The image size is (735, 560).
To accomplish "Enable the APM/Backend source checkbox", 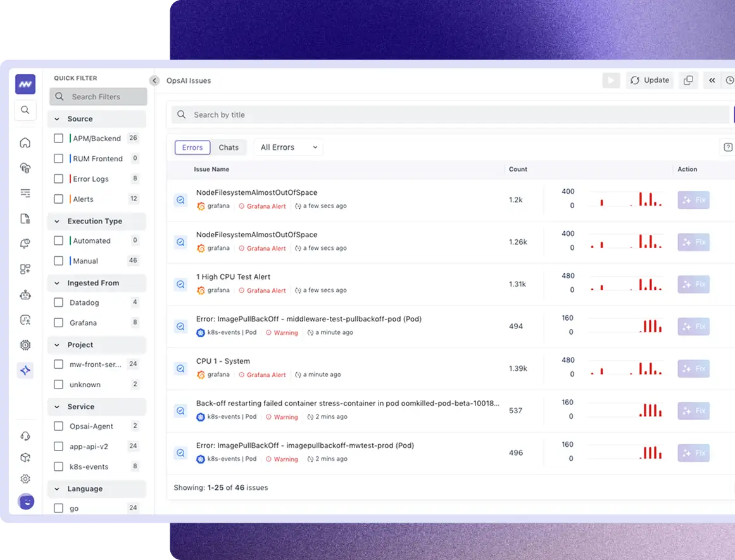I will pos(58,138).
